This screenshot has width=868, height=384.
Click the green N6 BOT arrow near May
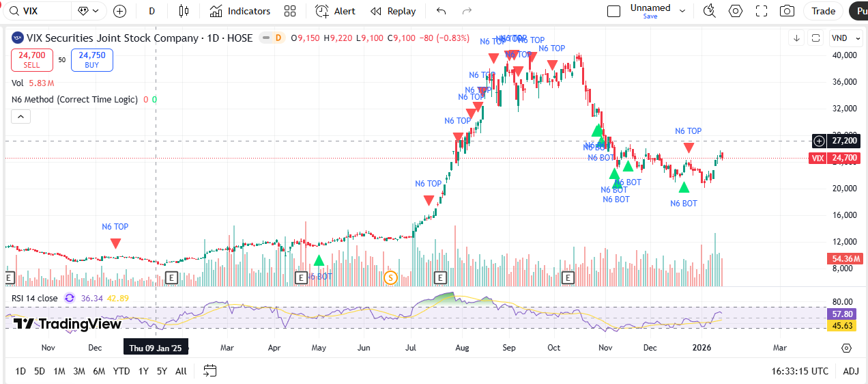click(x=319, y=260)
